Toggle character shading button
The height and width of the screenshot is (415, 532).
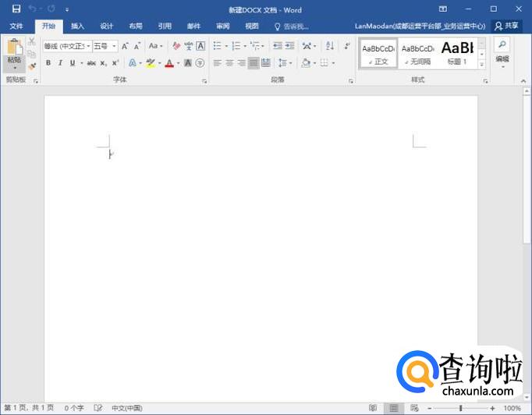pos(188,62)
